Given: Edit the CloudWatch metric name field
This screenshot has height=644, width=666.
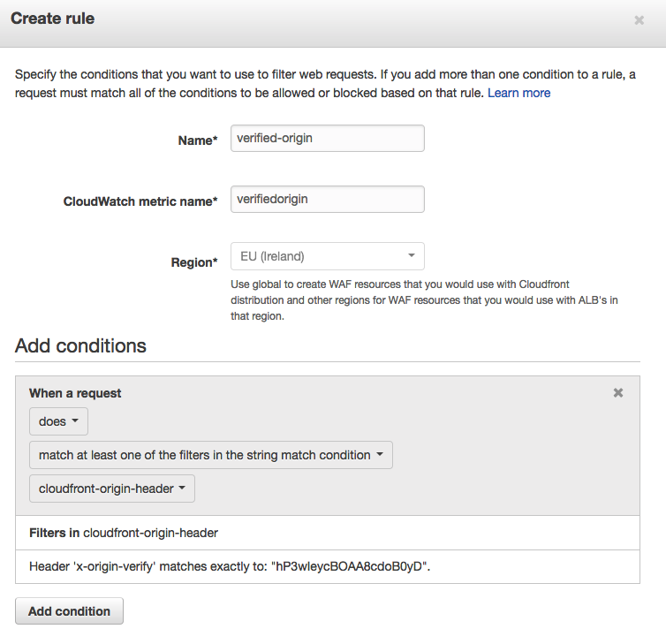Looking at the screenshot, I should [328, 199].
